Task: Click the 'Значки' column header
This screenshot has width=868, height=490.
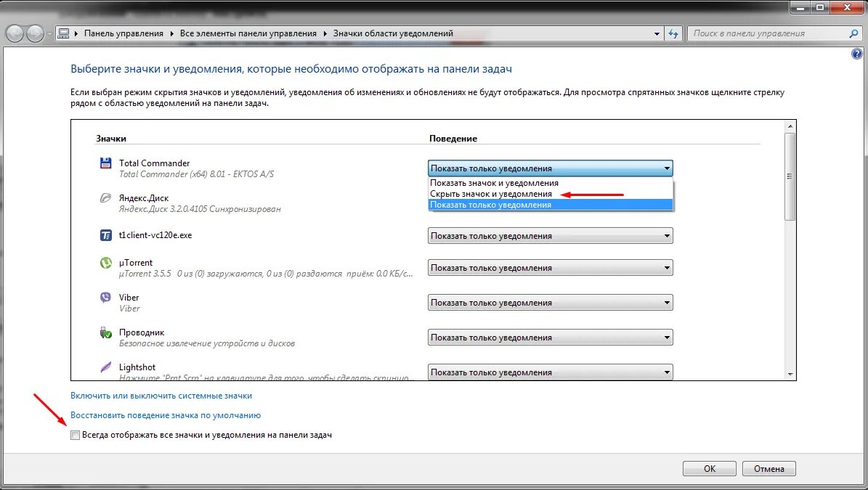Action: point(111,139)
